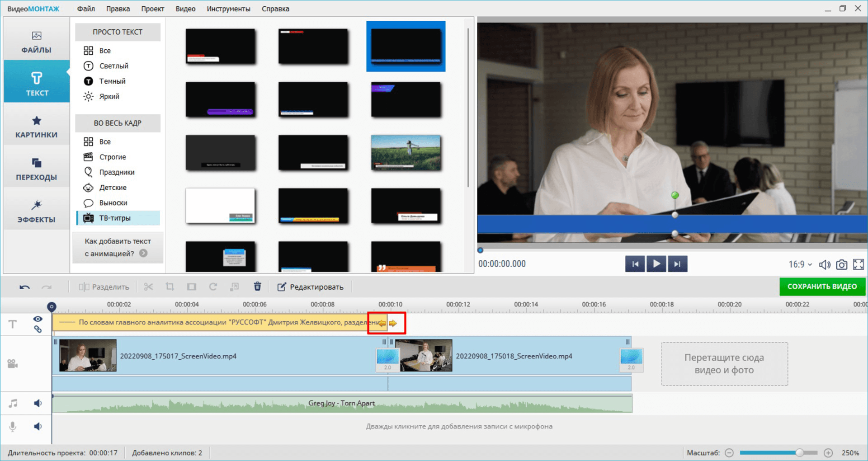The image size is (868, 461).
Task: Take a snapshot with camera icon
Action: pyautogui.click(x=841, y=264)
